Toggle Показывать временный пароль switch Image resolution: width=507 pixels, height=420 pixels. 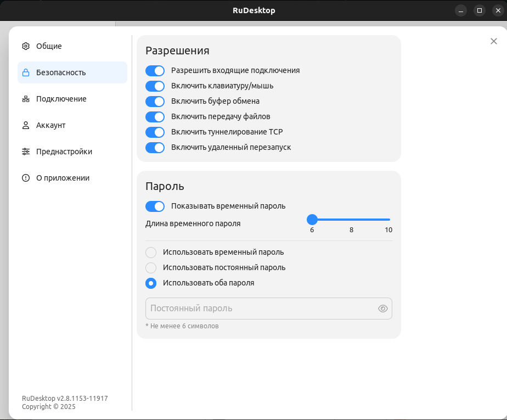tap(155, 206)
